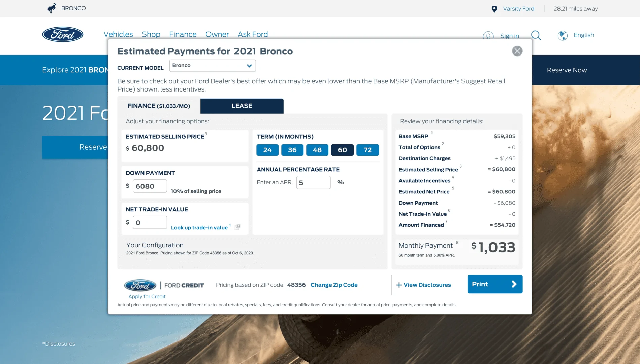The height and width of the screenshot is (364, 640).
Task: Click the 60 month term and 5.00% APR note
Action: click(x=426, y=255)
